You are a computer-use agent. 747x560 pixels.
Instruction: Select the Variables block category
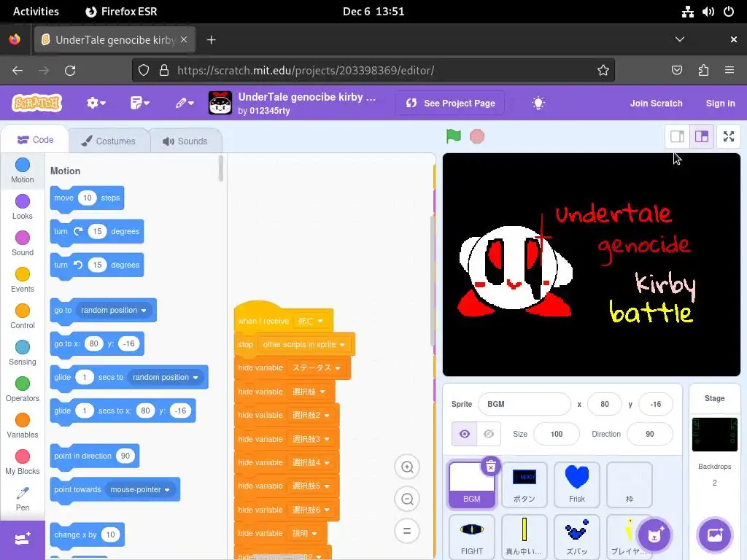pyautogui.click(x=23, y=426)
